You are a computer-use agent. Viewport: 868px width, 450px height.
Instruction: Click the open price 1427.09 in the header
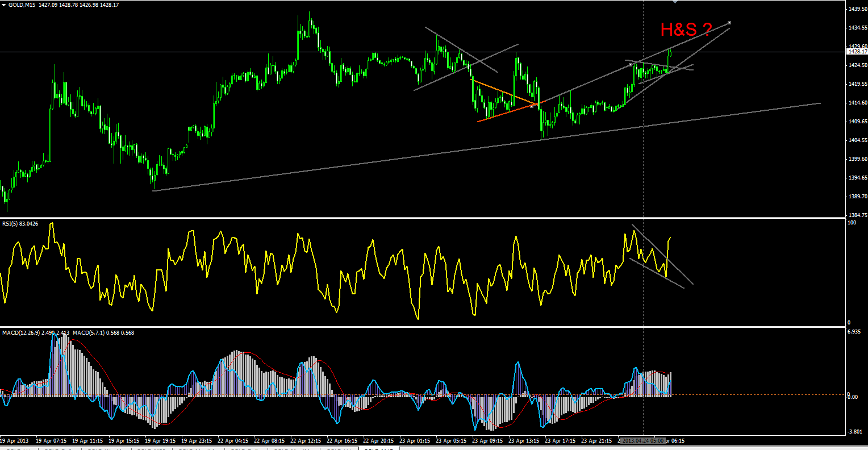coord(48,5)
